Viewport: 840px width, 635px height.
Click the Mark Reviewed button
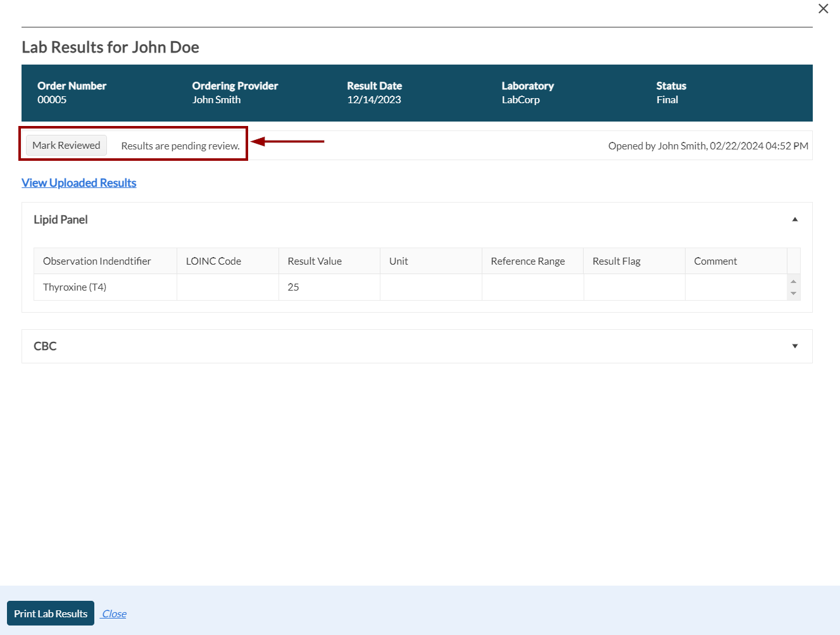click(x=66, y=146)
